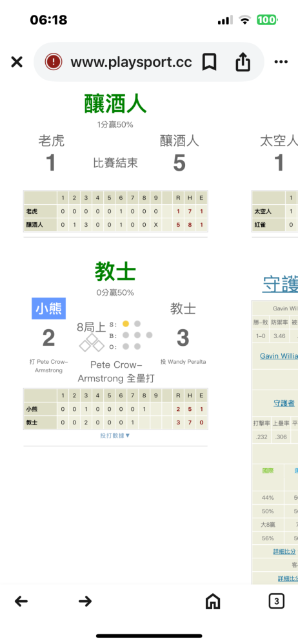Tap the 1分贏50% text under 釀酒人
This screenshot has height=644, width=298.
(x=115, y=125)
